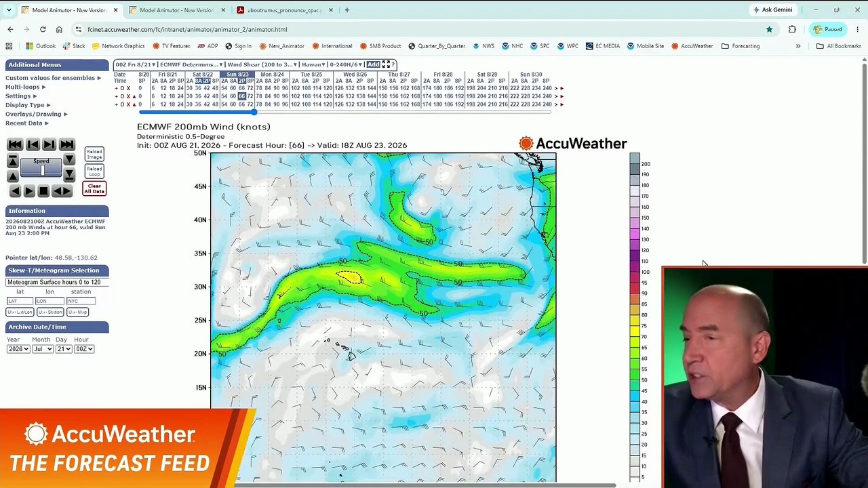Screen dimensions: 868x488
Task: Open the Slack bookmark
Action: click(x=74, y=46)
